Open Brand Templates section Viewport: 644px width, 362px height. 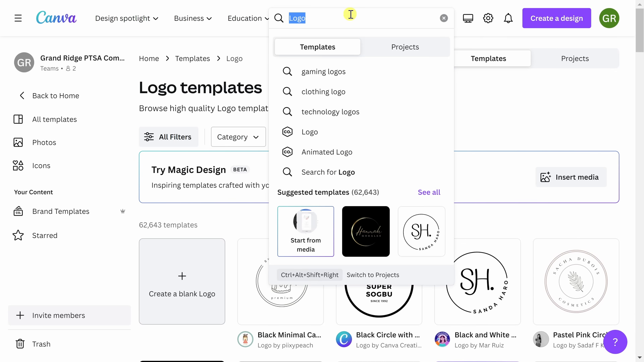pyautogui.click(x=61, y=211)
